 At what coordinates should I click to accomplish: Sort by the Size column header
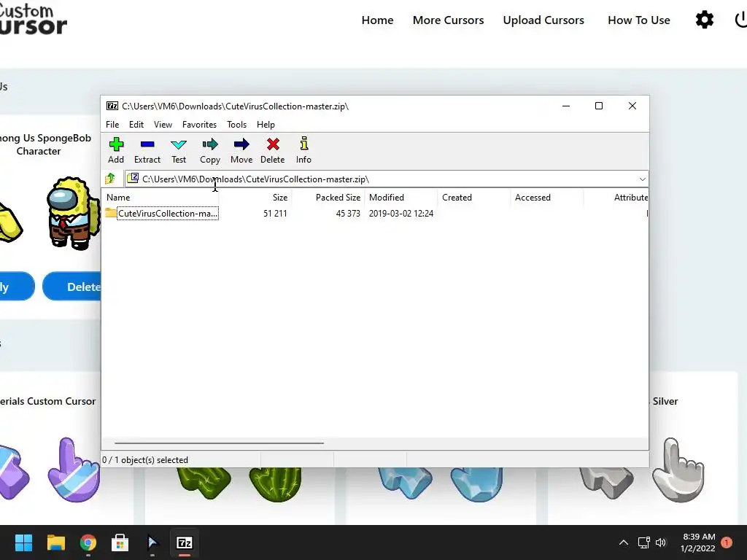click(255, 197)
